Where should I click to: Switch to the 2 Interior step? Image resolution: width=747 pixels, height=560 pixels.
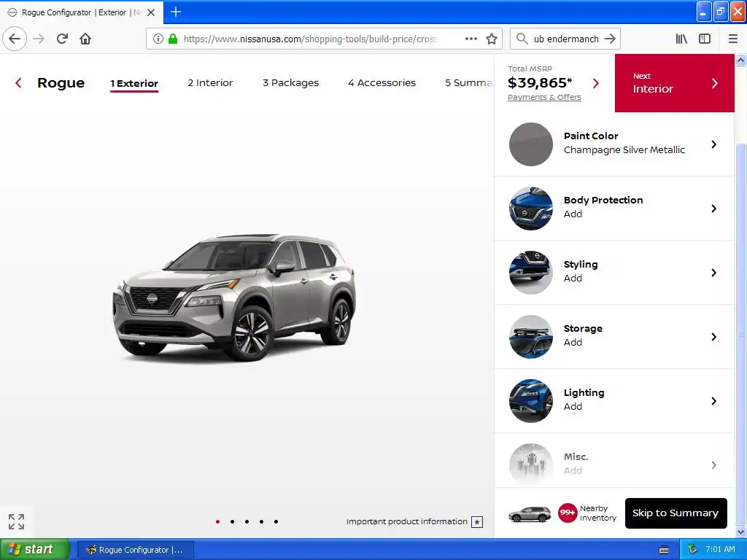210,83
